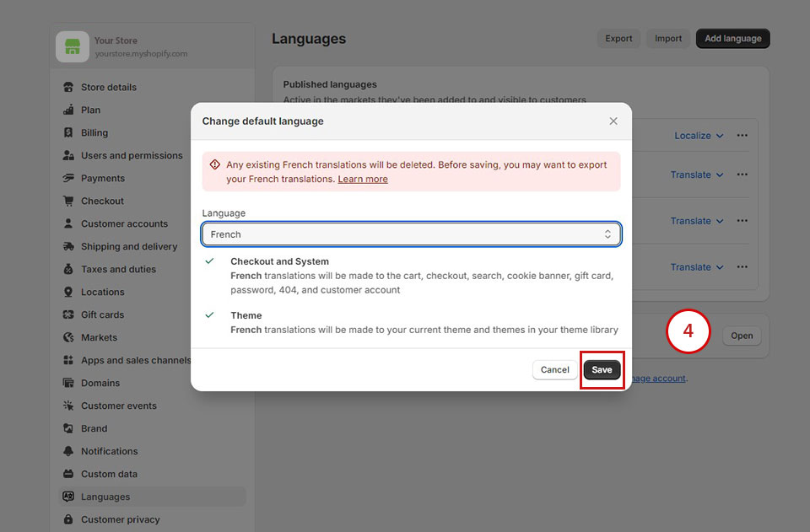This screenshot has height=532, width=810.
Task: Close the Change default language dialog
Action: [x=613, y=121]
